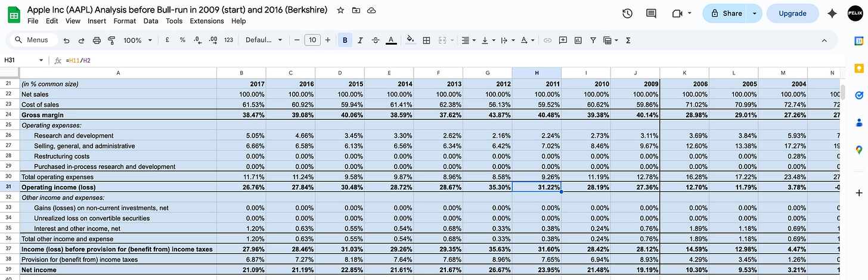Toggle strikethrough formatting
Screen dimensions: 868x280
pos(376,41)
